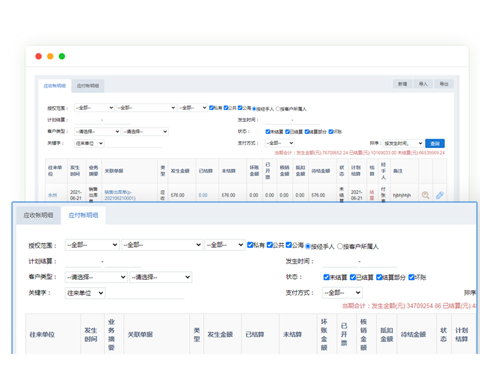Open 往来单位 keyword dropdown in front window
The width and height of the screenshot is (480, 372).
click(x=85, y=293)
